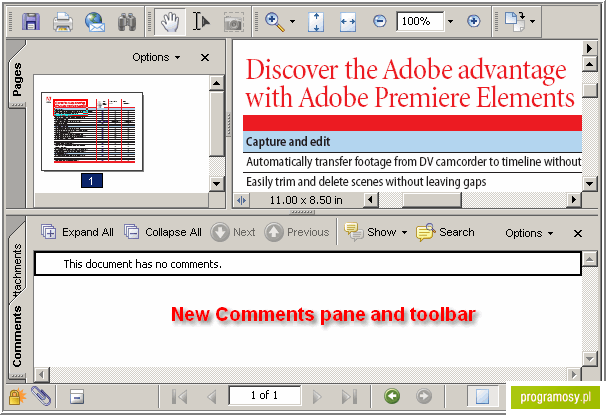Select the Zoom In magnifier tool

click(x=274, y=22)
